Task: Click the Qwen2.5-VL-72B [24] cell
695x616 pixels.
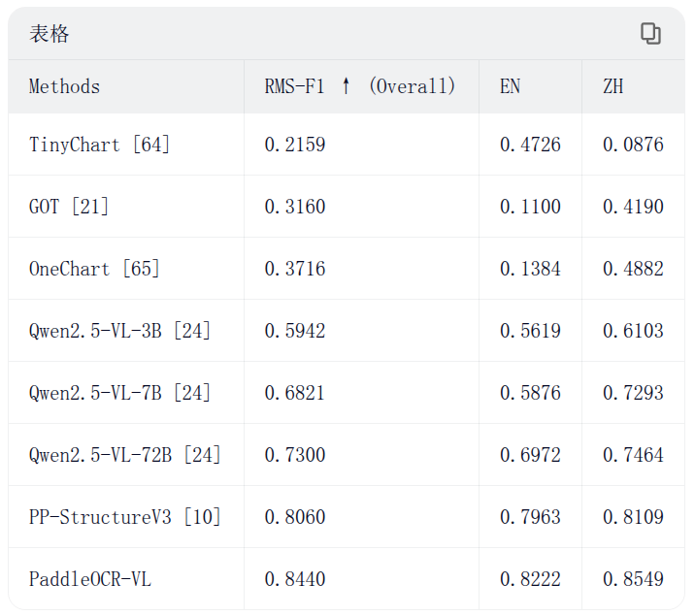Action: coord(124,455)
